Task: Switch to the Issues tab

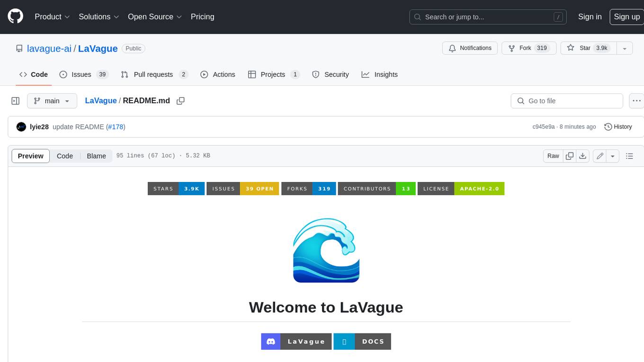Action: [84, 74]
